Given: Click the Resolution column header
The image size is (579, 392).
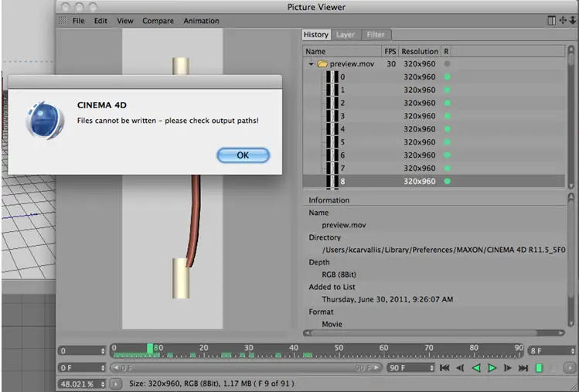Looking at the screenshot, I should coord(420,51).
